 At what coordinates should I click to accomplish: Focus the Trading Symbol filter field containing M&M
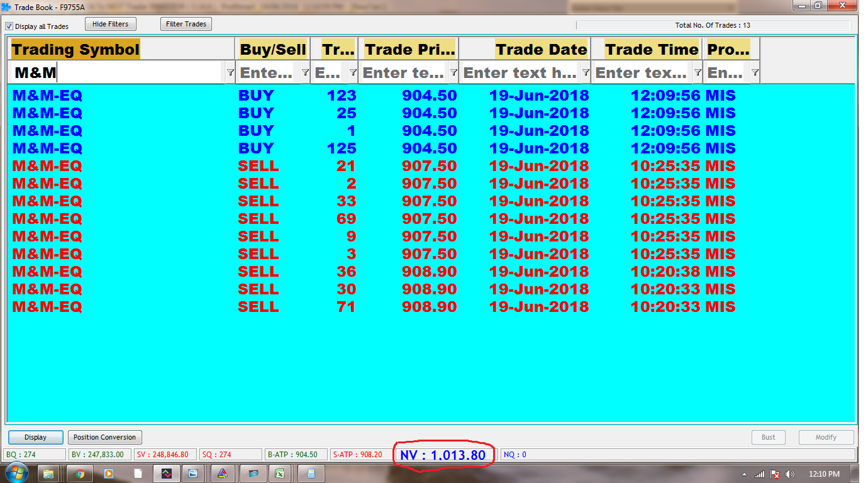tap(118, 72)
